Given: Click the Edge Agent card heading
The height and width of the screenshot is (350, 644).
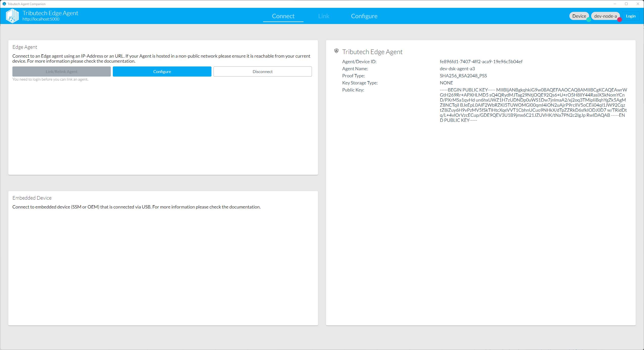Looking at the screenshot, I should [x=25, y=47].
